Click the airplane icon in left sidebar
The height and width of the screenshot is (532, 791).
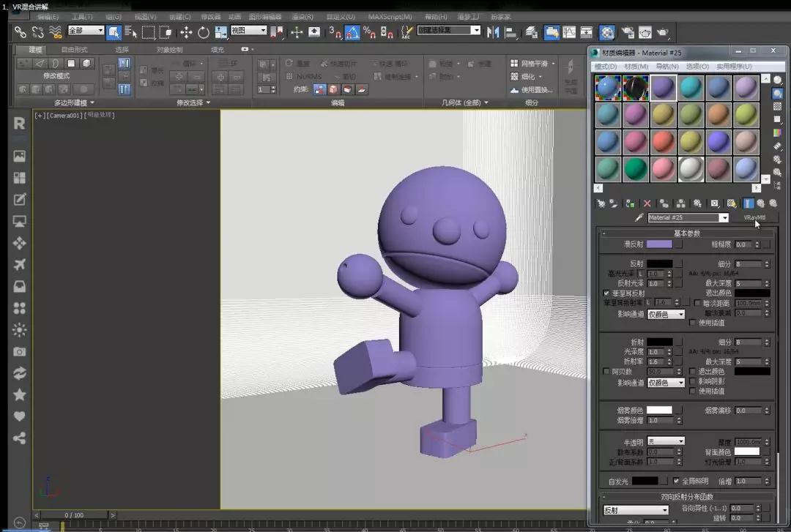(20, 264)
